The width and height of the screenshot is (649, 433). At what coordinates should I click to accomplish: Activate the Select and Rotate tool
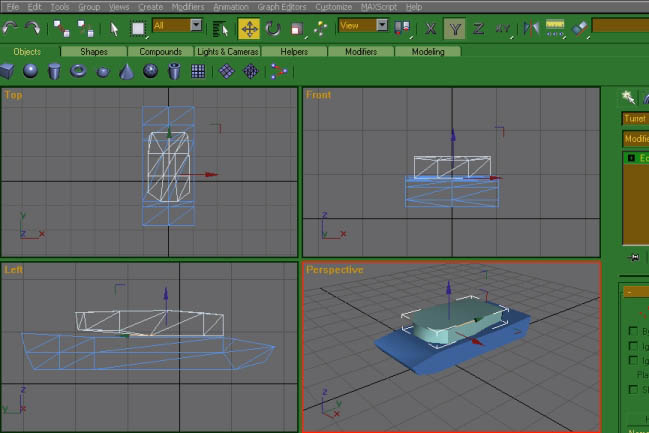click(273, 27)
